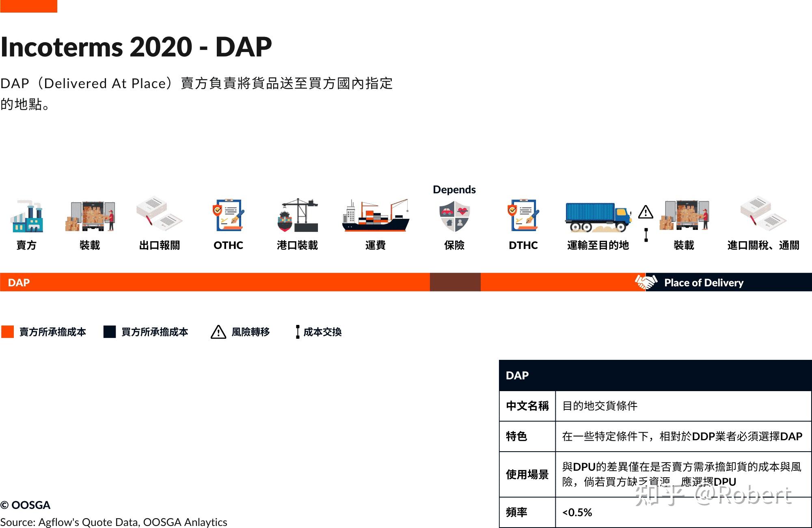Click the DTHC clipboard icon
The width and height of the screenshot is (812, 528).
(x=523, y=215)
